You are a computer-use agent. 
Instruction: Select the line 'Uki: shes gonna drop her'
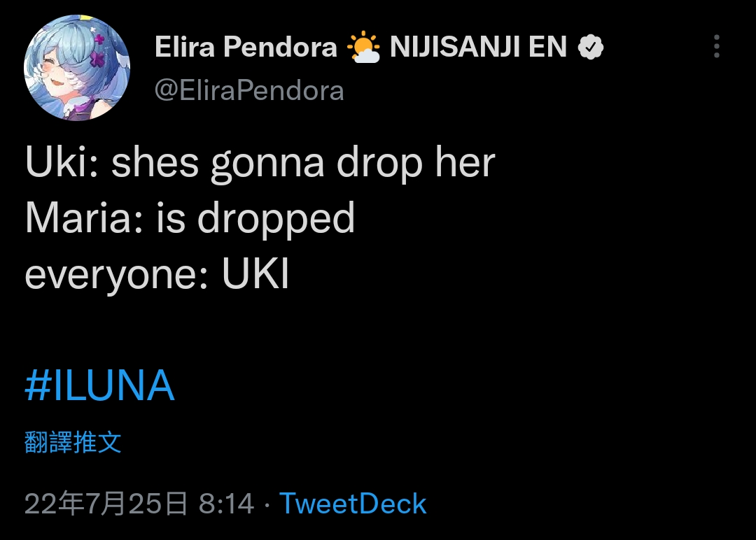pos(260,163)
